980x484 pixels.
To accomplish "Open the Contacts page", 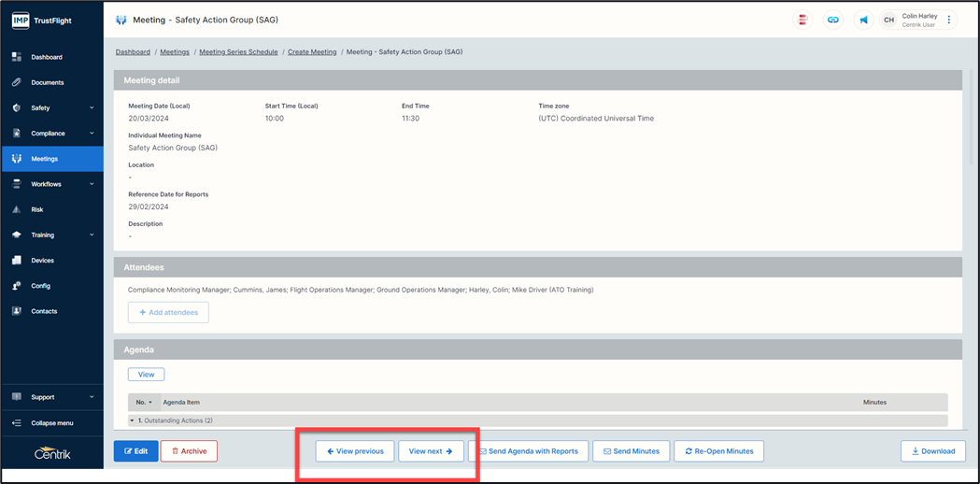I will click(x=44, y=311).
